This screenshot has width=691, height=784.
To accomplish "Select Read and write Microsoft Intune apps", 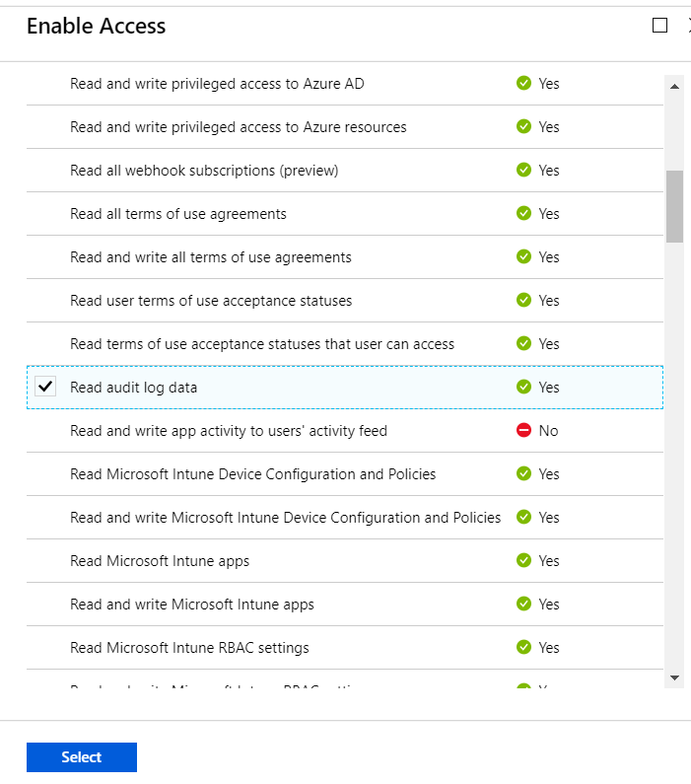I will coord(191,605).
